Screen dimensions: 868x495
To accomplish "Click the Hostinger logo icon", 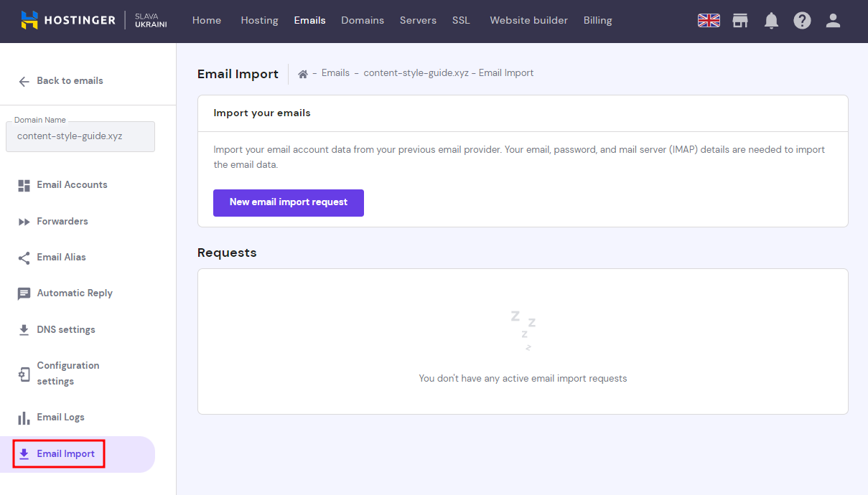I will (x=29, y=20).
